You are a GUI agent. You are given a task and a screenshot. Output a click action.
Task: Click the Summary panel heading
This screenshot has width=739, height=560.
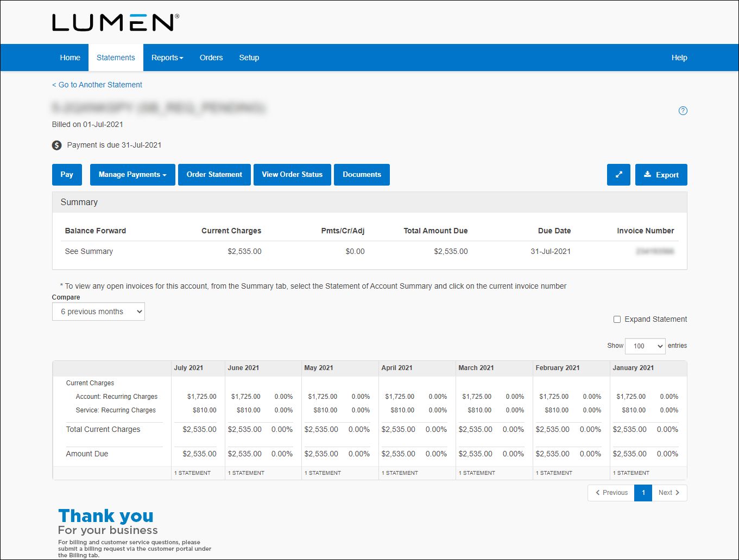(79, 202)
